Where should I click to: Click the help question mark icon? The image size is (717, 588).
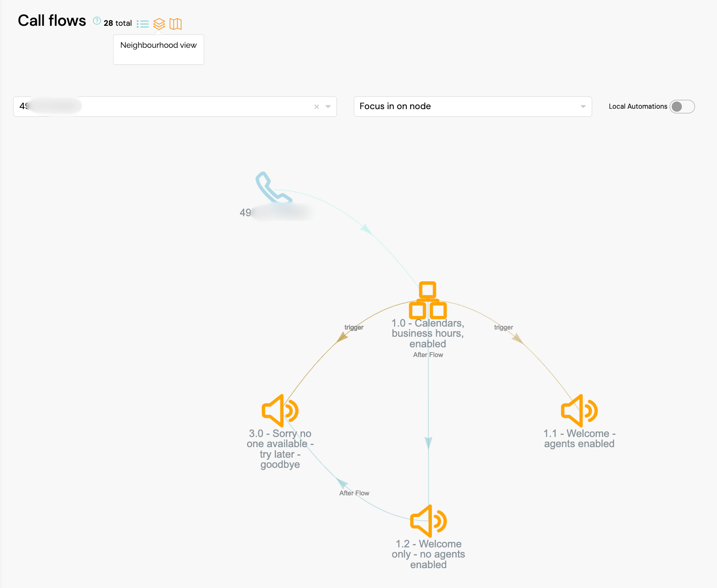(97, 21)
